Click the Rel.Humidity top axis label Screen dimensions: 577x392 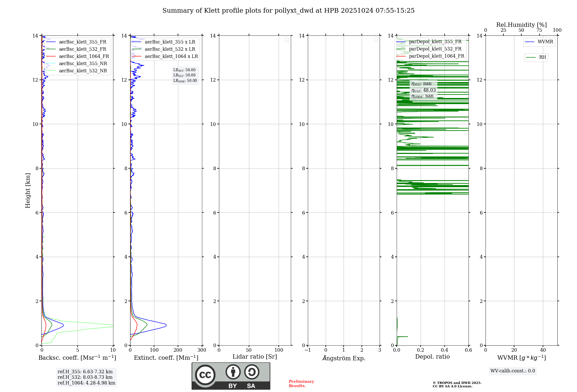(521, 25)
